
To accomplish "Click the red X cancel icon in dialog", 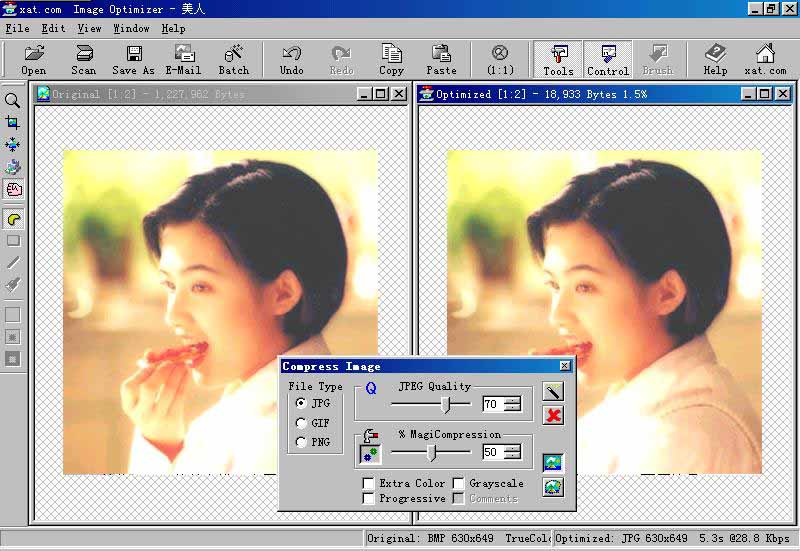I will [553, 415].
